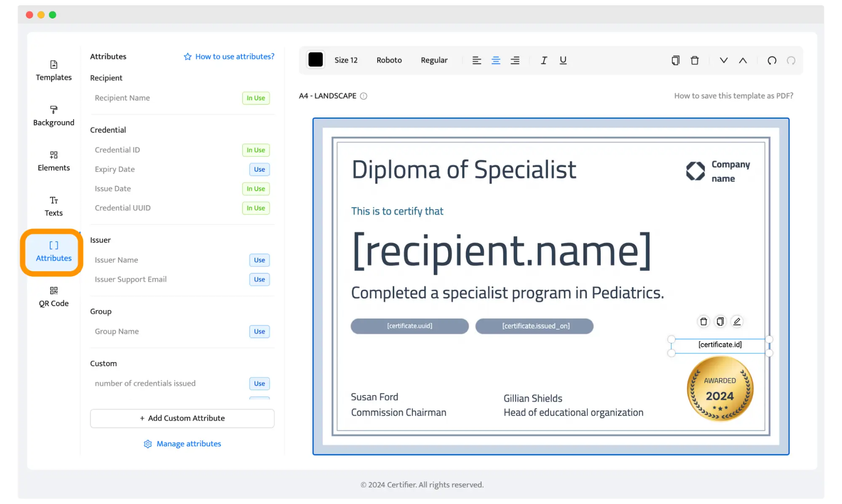Image resolution: width=842 pixels, height=504 pixels.
Task: Open the Size 12 font size dropdown
Action: pyautogui.click(x=346, y=60)
